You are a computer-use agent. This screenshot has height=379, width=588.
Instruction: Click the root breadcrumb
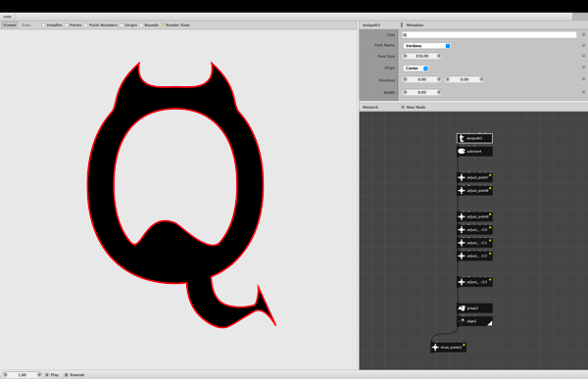[8, 17]
